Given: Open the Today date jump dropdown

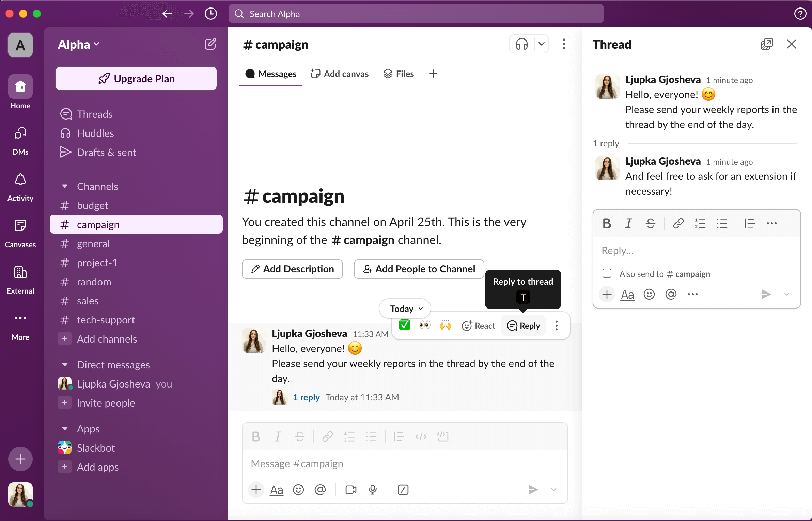Looking at the screenshot, I should [405, 309].
